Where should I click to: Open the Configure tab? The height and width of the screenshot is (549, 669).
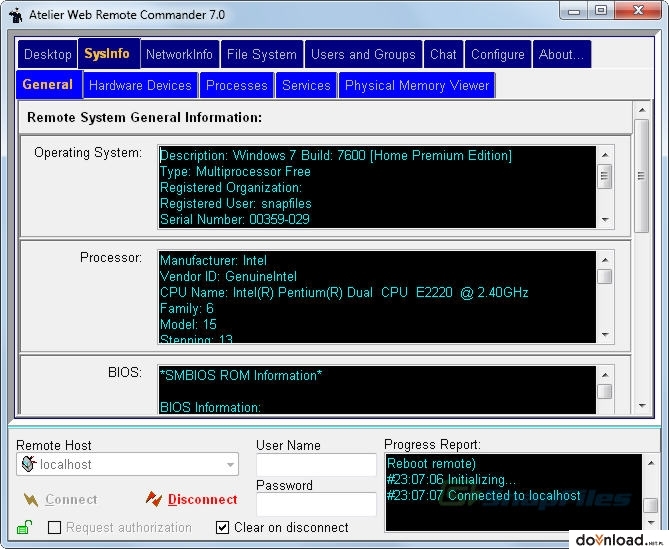(498, 54)
